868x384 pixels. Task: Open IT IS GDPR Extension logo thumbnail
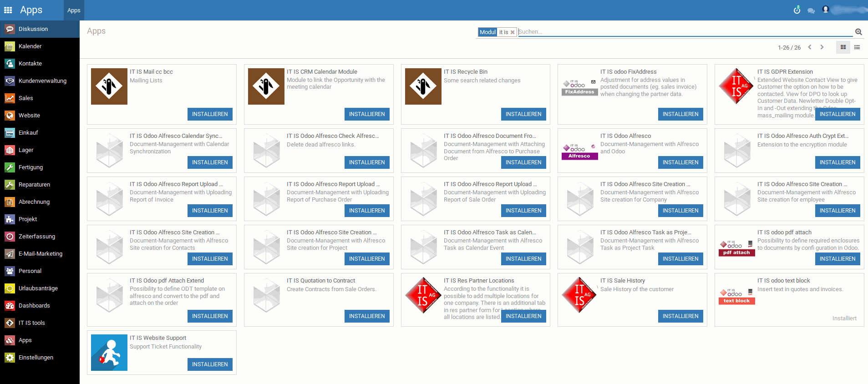point(736,86)
